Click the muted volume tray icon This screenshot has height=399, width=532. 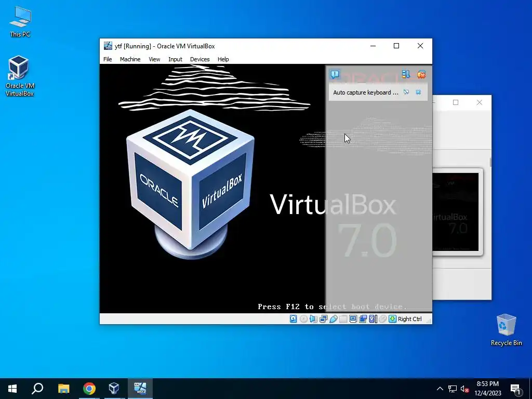[464, 389]
